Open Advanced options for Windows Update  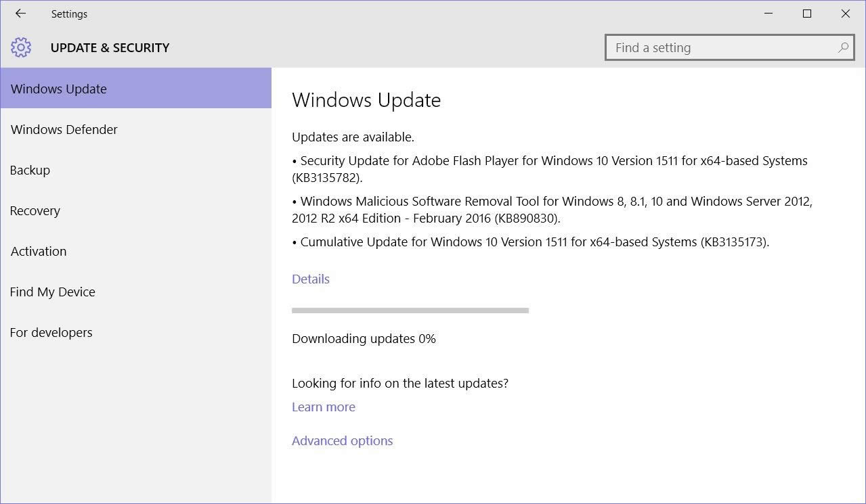[342, 440]
